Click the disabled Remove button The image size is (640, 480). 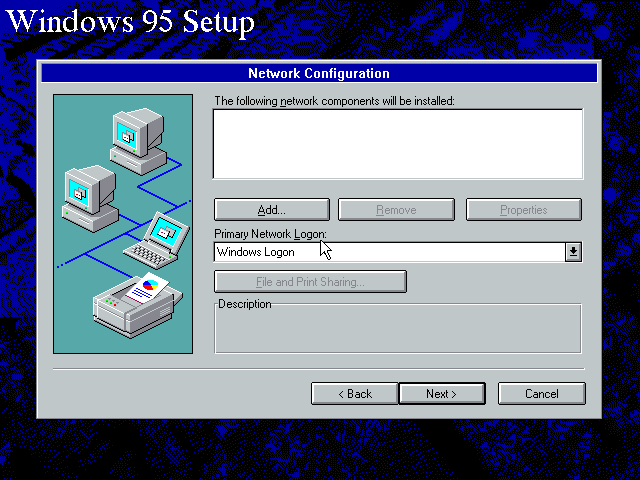click(x=396, y=210)
